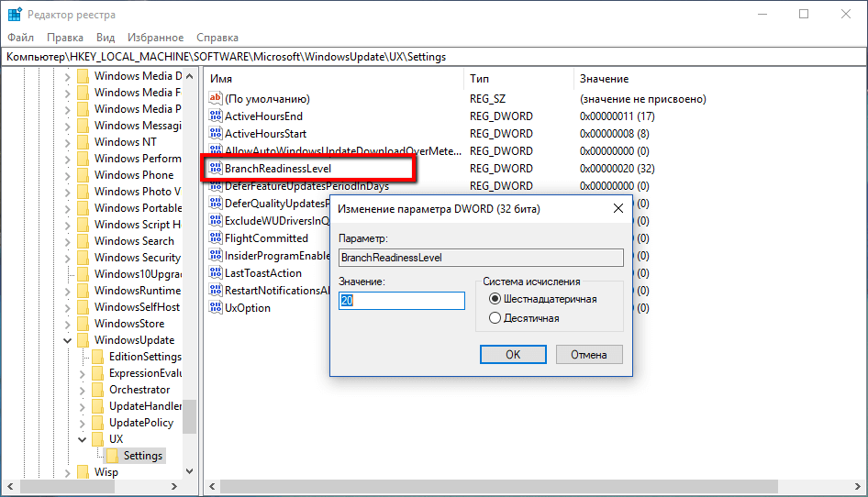868x497 pixels.
Task: Open the Файл menu
Action: coord(20,38)
